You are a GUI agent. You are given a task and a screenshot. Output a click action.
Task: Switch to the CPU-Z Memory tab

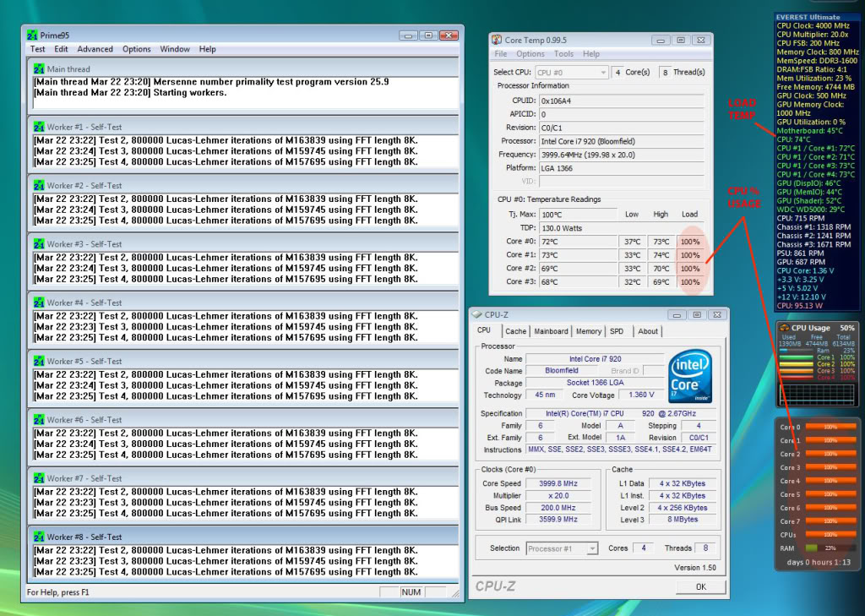tap(589, 331)
